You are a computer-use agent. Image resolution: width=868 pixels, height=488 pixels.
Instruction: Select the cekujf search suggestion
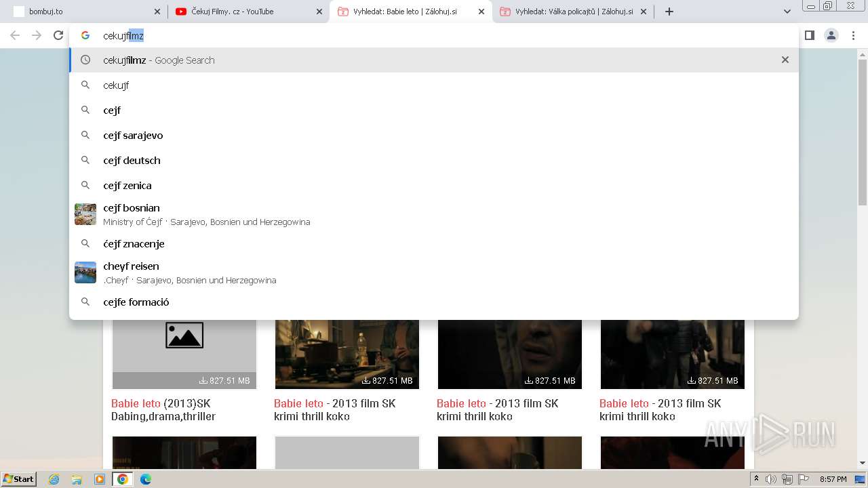click(x=434, y=85)
